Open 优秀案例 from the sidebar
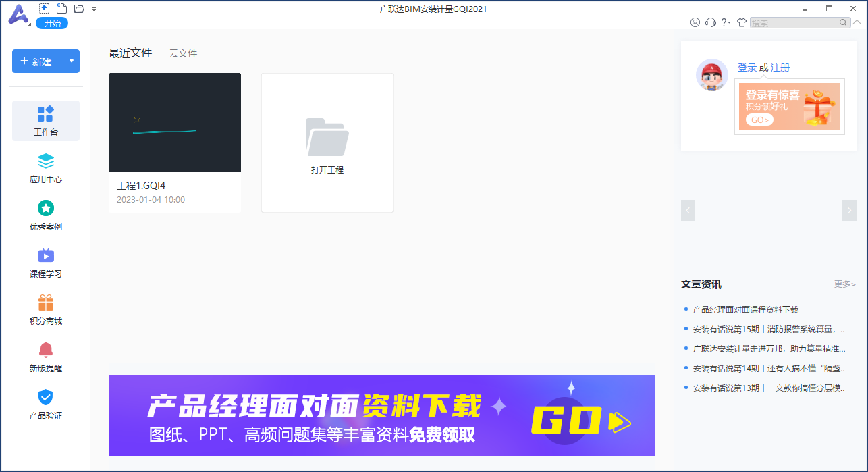This screenshot has width=868, height=472. [45, 215]
